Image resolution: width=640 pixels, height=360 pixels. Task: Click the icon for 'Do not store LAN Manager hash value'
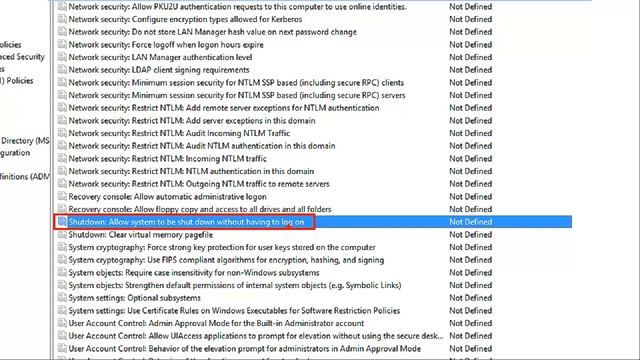(x=62, y=32)
